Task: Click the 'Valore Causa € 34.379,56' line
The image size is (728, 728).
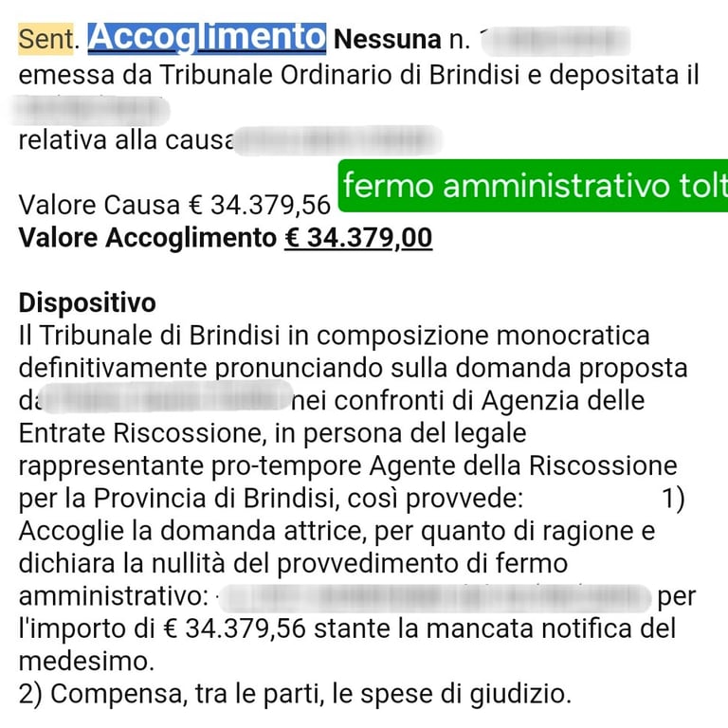Action: pos(174,205)
